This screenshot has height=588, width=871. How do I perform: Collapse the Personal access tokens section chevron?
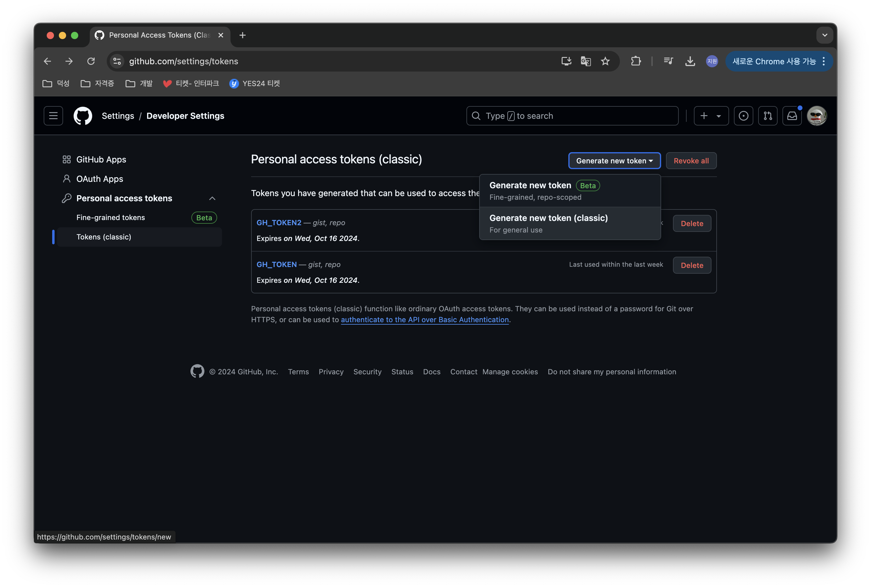[x=212, y=198]
